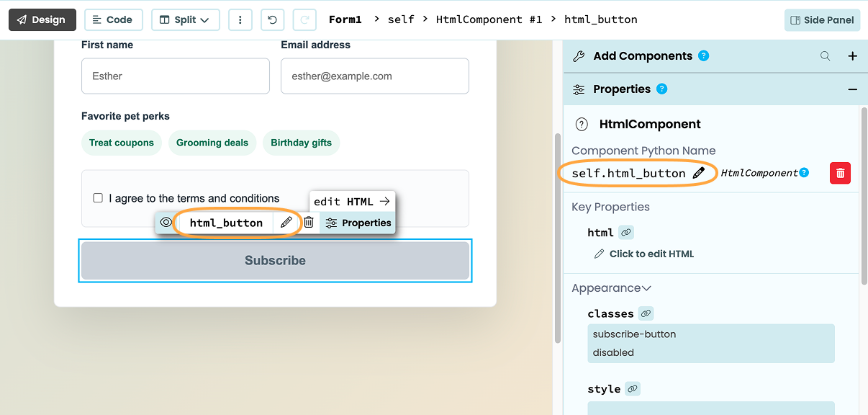Click the Properties section header

[715, 89]
